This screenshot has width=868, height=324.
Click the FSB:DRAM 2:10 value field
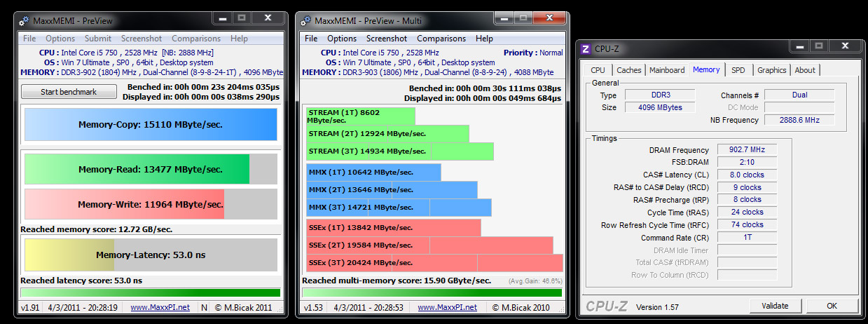[x=747, y=162]
